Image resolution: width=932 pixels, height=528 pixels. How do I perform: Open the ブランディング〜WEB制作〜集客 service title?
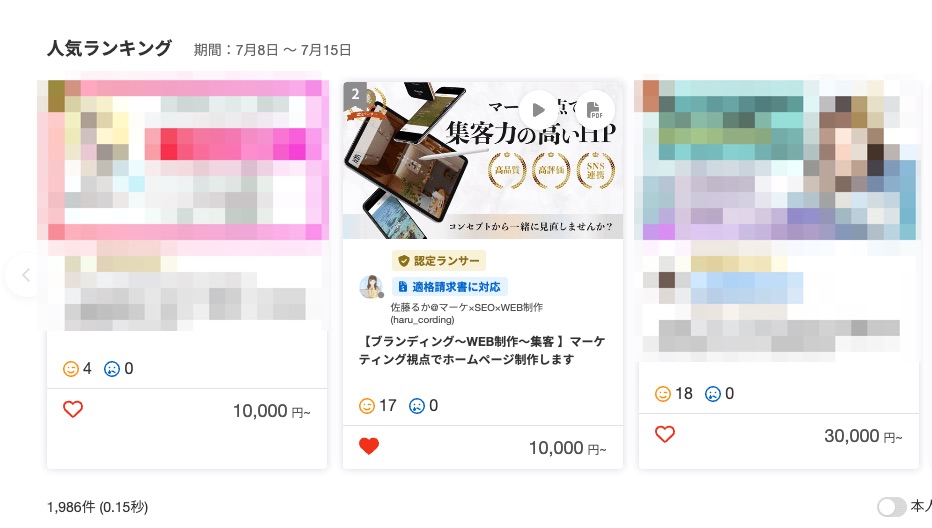click(481, 351)
